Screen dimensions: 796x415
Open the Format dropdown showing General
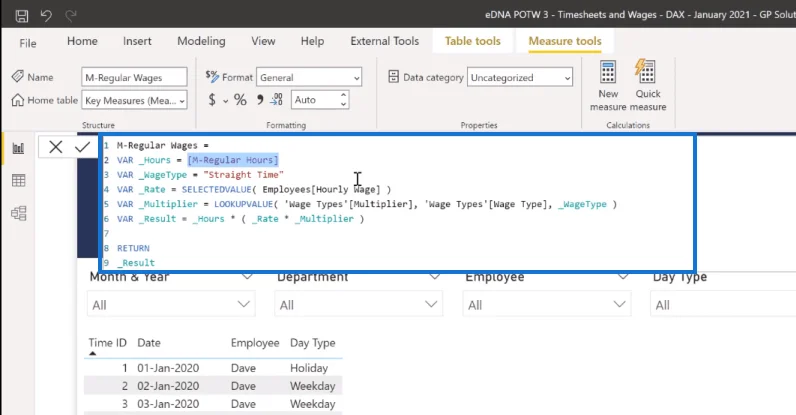pyautogui.click(x=309, y=77)
